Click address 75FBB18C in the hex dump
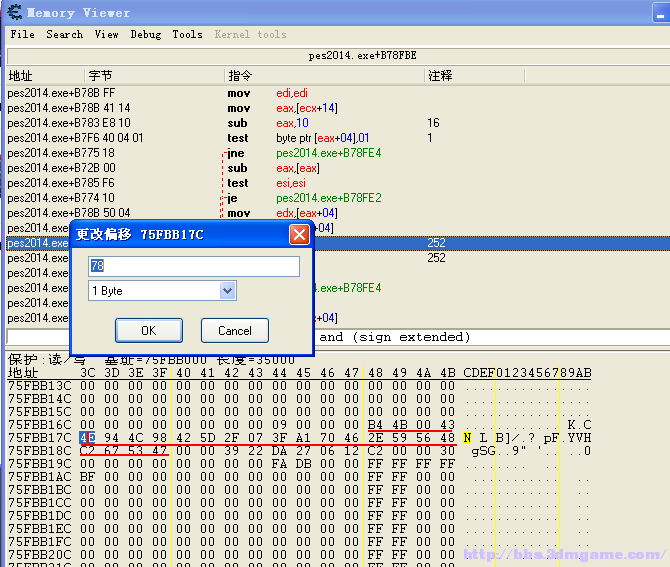 (40, 451)
